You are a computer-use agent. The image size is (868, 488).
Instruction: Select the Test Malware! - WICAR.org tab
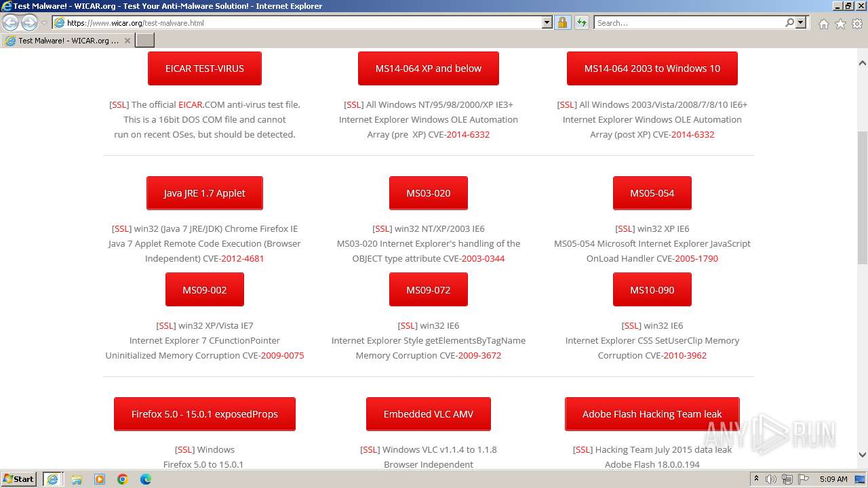(x=67, y=41)
